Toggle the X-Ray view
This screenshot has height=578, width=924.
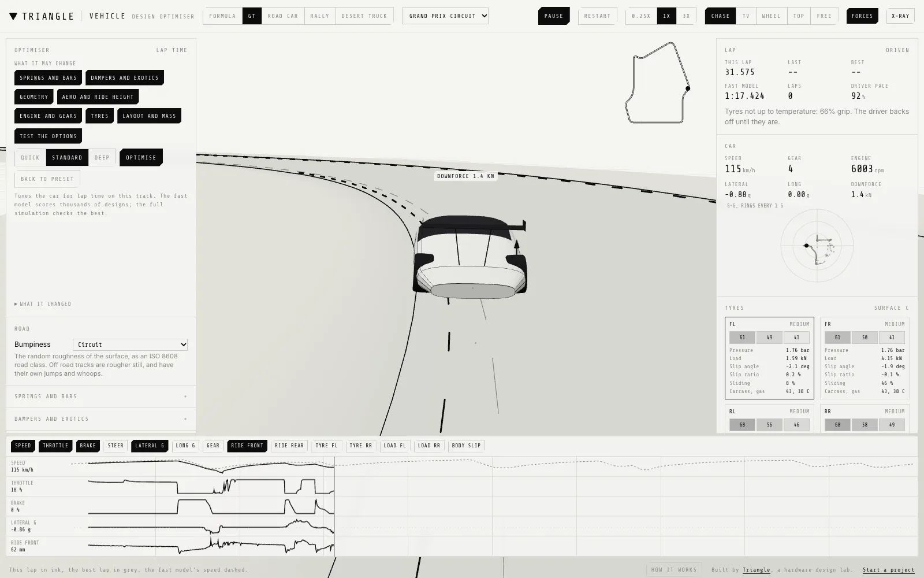[x=900, y=16]
